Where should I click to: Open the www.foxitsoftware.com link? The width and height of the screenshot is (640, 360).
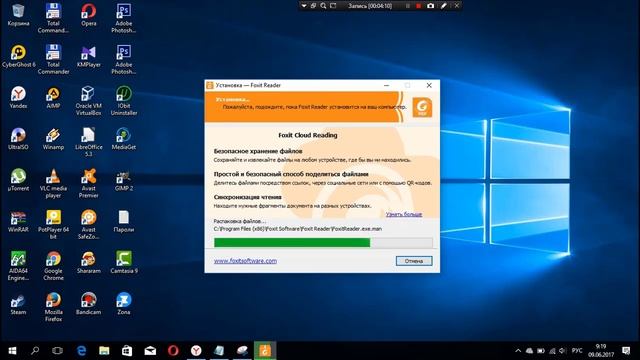245,261
